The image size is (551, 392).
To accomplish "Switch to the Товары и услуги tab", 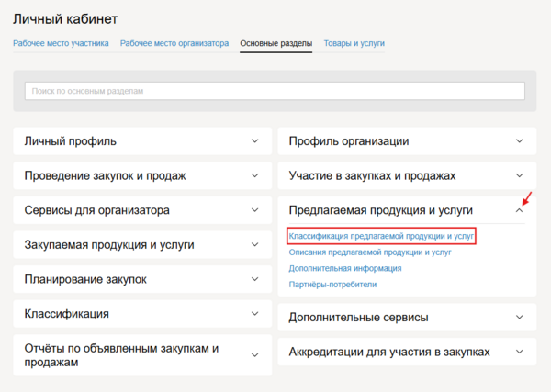I will click(x=354, y=43).
